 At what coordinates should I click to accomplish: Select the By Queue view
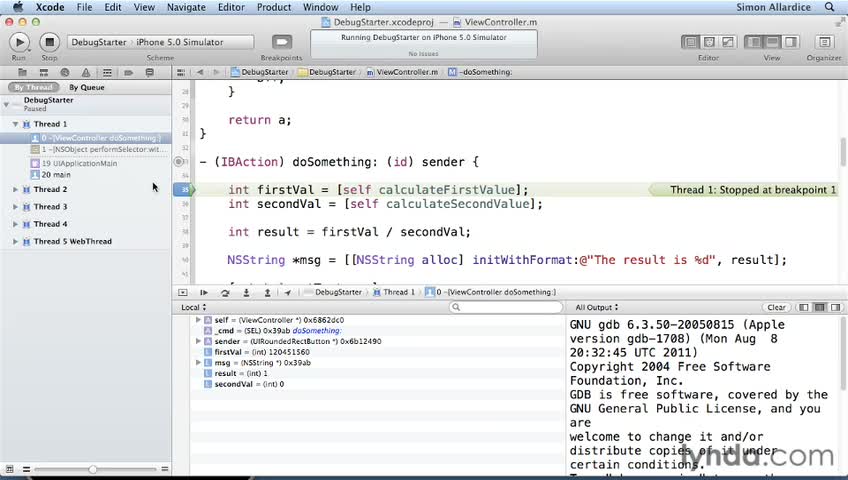(87, 87)
